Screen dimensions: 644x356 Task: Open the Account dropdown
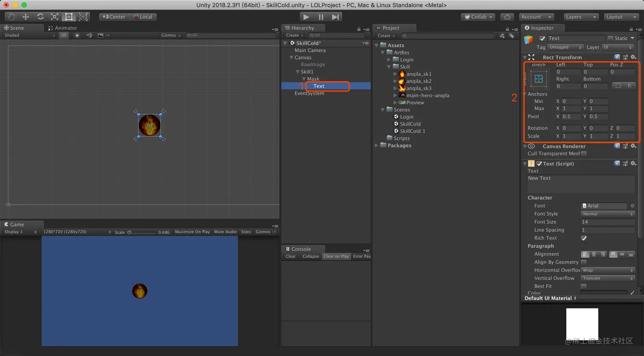[536, 17]
